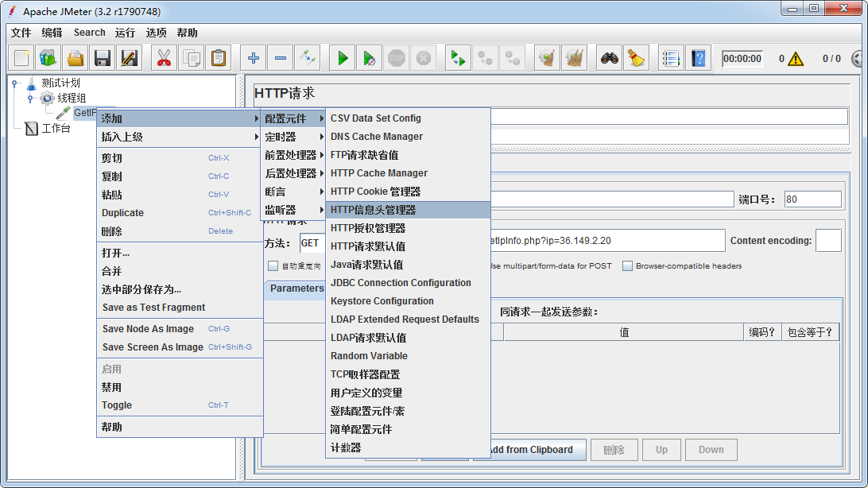The width and height of the screenshot is (868, 488).
Task: Click the Reset Search brush icon
Action: click(x=637, y=58)
